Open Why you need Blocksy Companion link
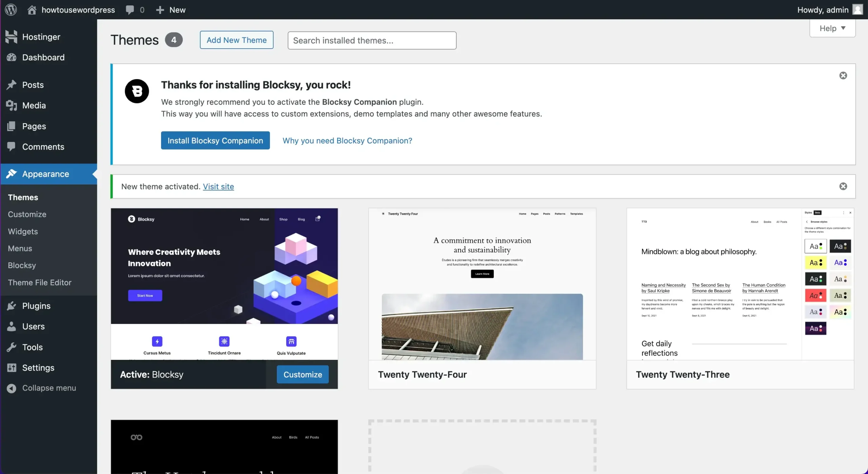The image size is (868, 474). (x=348, y=140)
